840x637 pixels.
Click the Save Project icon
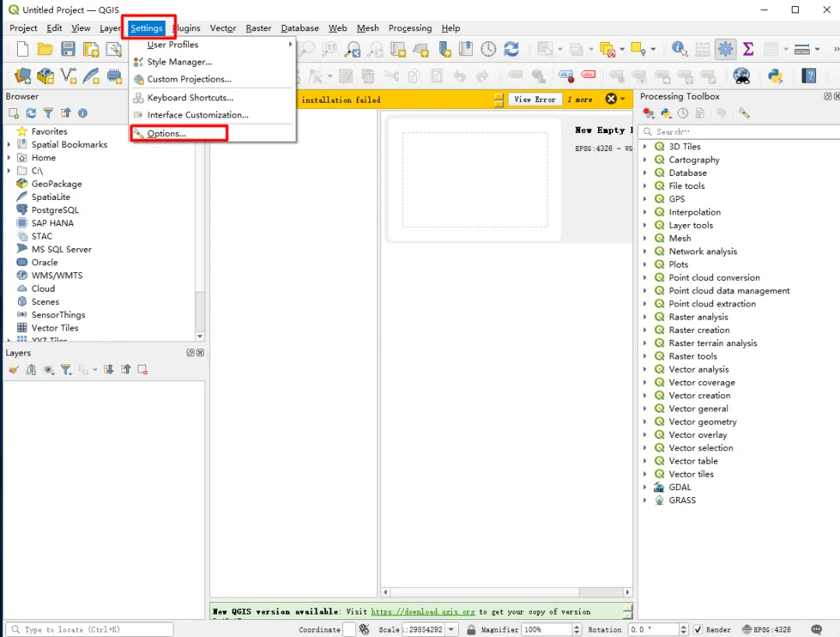coord(68,49)
